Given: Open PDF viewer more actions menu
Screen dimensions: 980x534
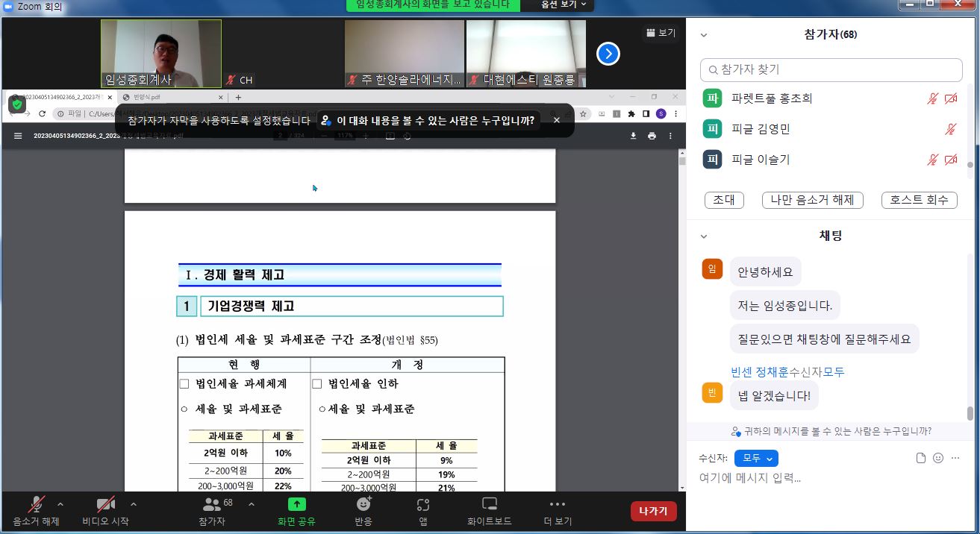Looking at the screenshot, I should (x=670, y=136).
